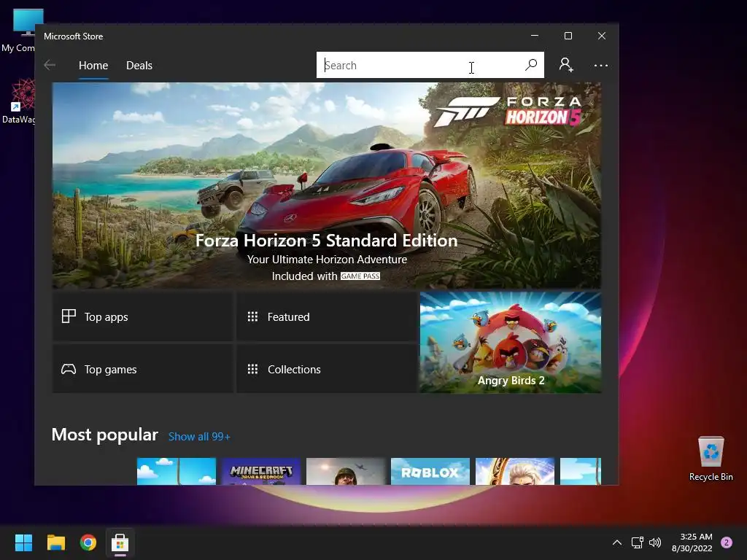Click the Most popular heading
This screenshot has width=747, height=560.
tap(104, 435)
